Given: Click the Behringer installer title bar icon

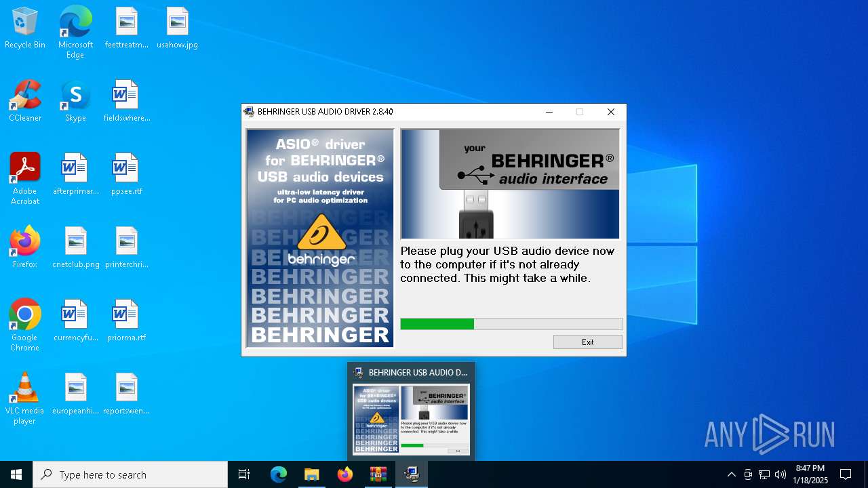Looking at the screenshot, I should pyautogui.click(x=249, y=112).
